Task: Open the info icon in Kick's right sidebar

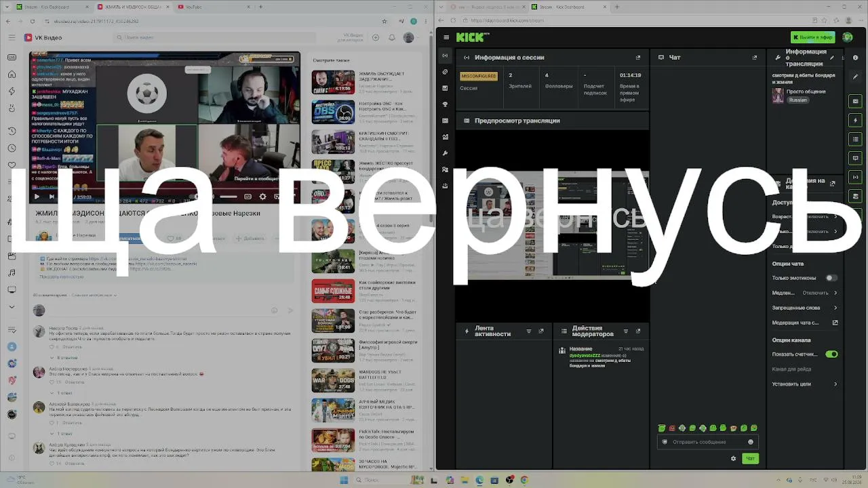Action: pyautogui.click(x=855, y=58)
